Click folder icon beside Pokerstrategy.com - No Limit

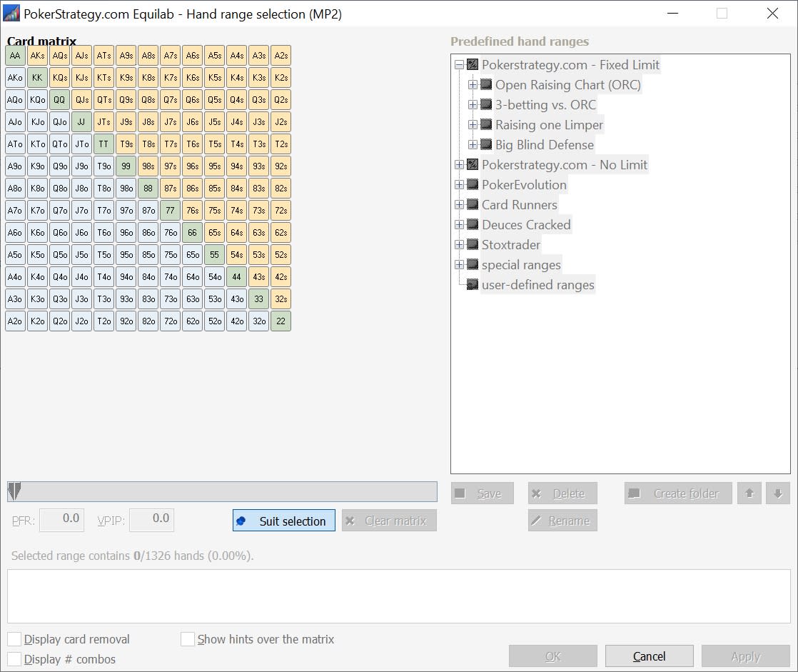click(473, 164)
